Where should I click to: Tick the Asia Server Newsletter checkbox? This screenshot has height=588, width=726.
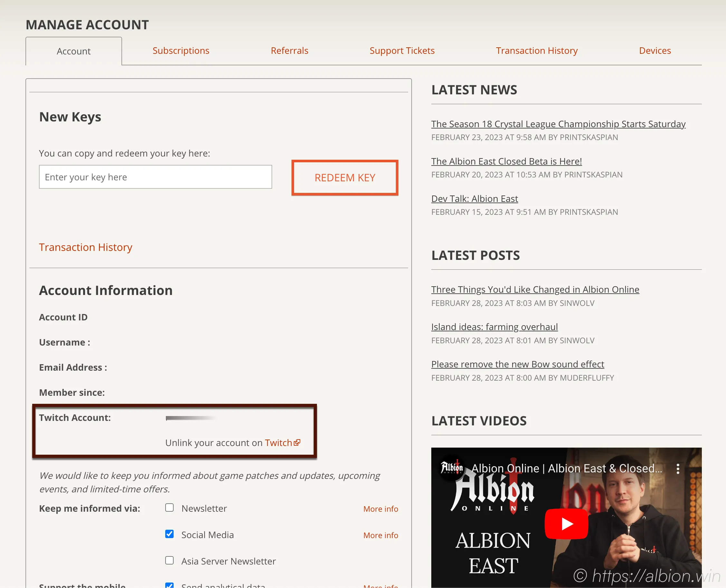pyautogui.click(x=169, y=561)
